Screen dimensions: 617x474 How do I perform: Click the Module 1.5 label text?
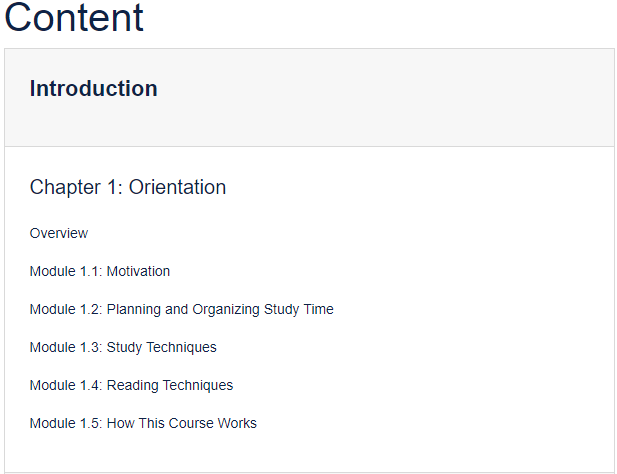[66, 423]
